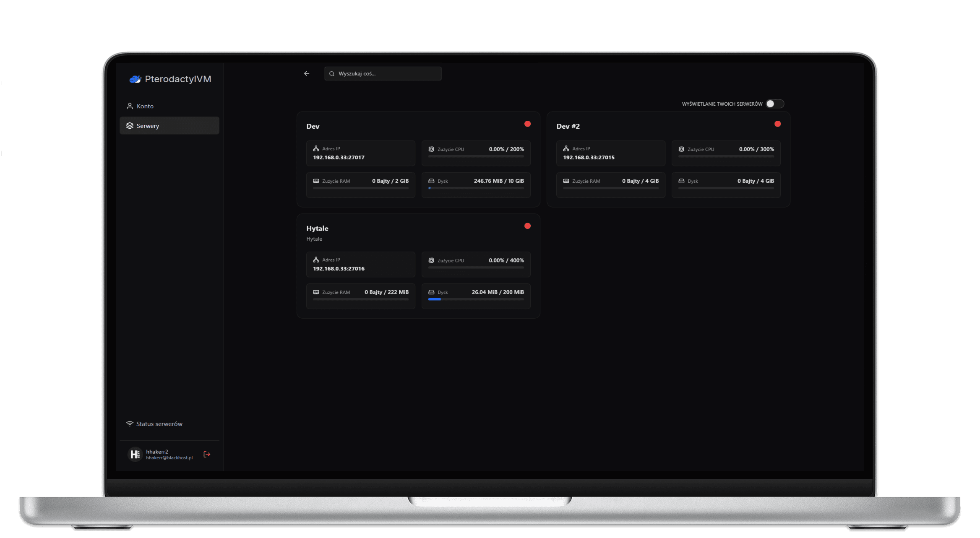Viewport: 980px width, 538px height.
Task: Click the Dev server red status dot
Action: point(527,124)
